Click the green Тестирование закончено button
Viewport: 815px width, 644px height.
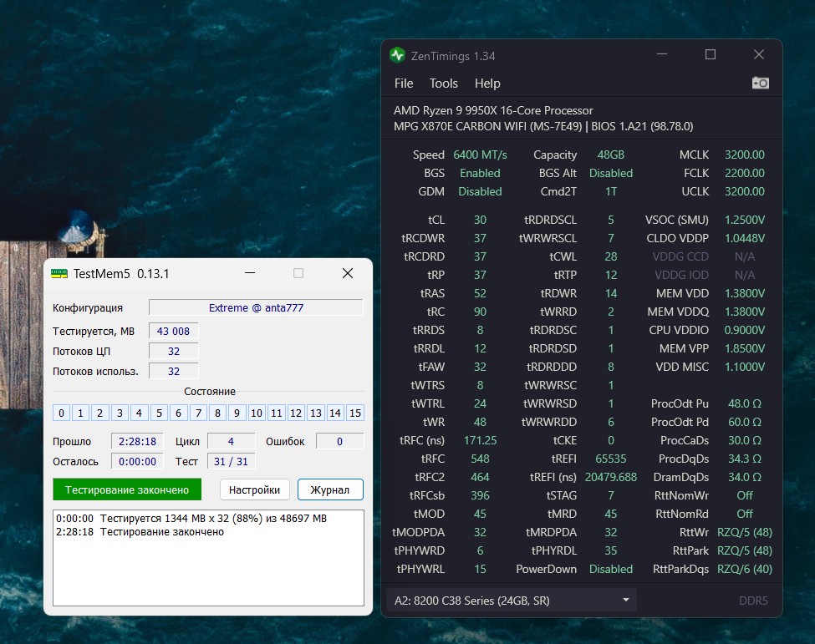127,489
